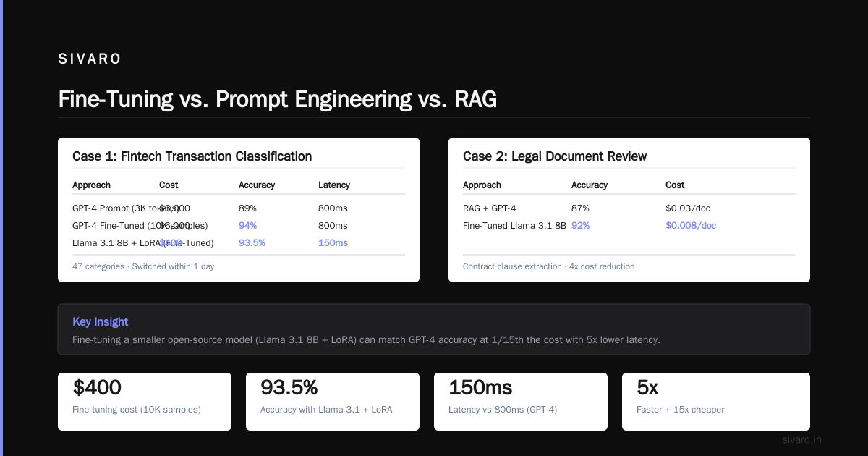
Task: Select the Fine-Tuning vs. Prompt Engineering heading
Action: pyautogui.click(x=278, y=98)
